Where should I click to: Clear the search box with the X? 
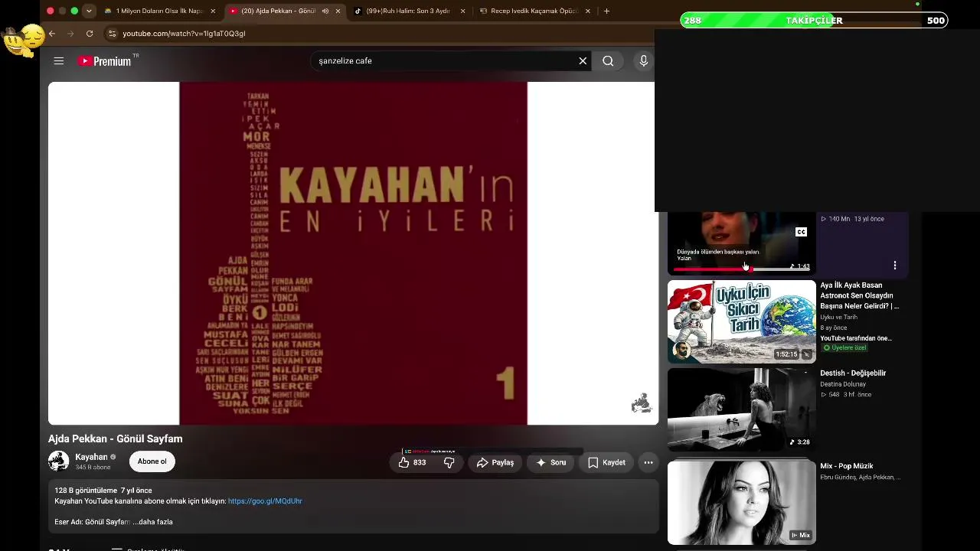click(583, 61)
